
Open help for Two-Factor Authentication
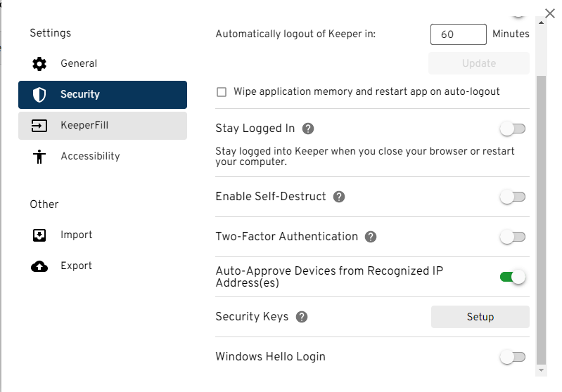[371, 237]
